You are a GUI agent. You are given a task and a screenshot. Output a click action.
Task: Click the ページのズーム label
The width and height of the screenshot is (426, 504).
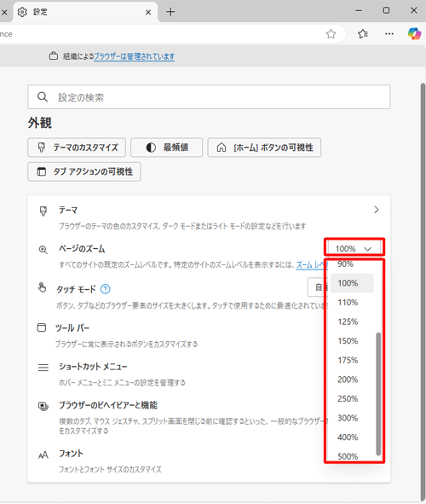point(82,249)
